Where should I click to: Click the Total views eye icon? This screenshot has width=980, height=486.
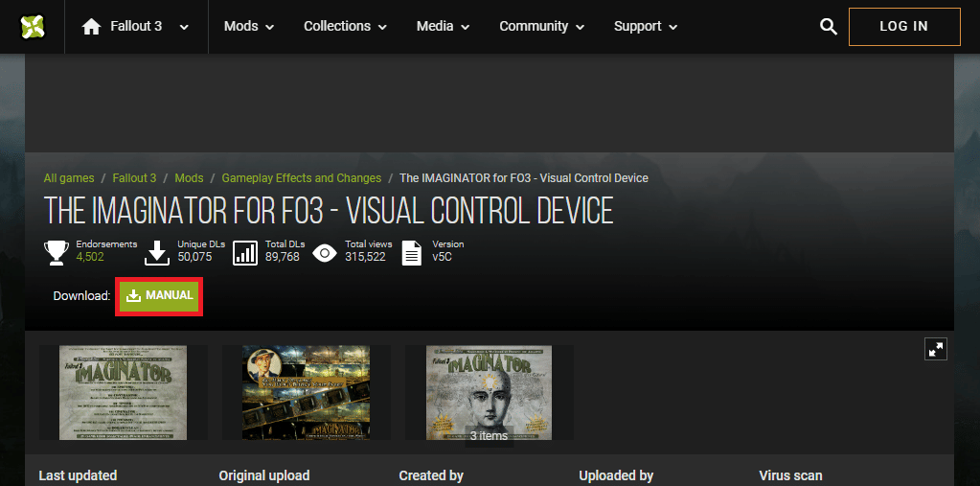[x=325, y=253]
